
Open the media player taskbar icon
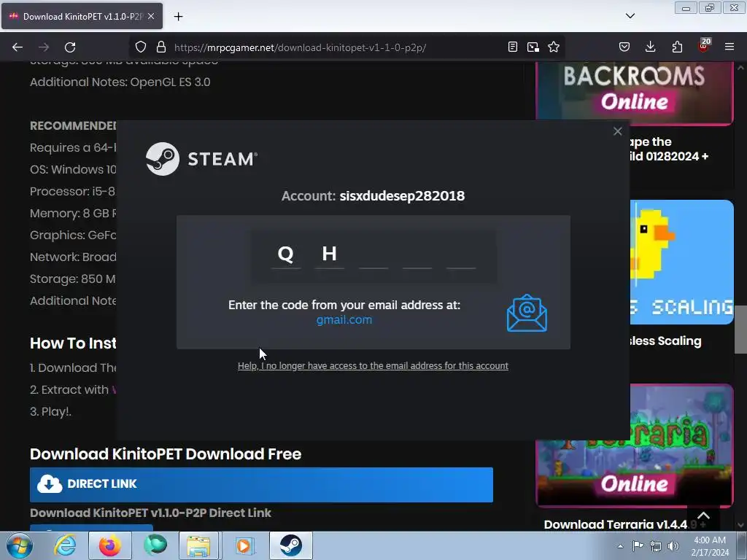point(244,545)
